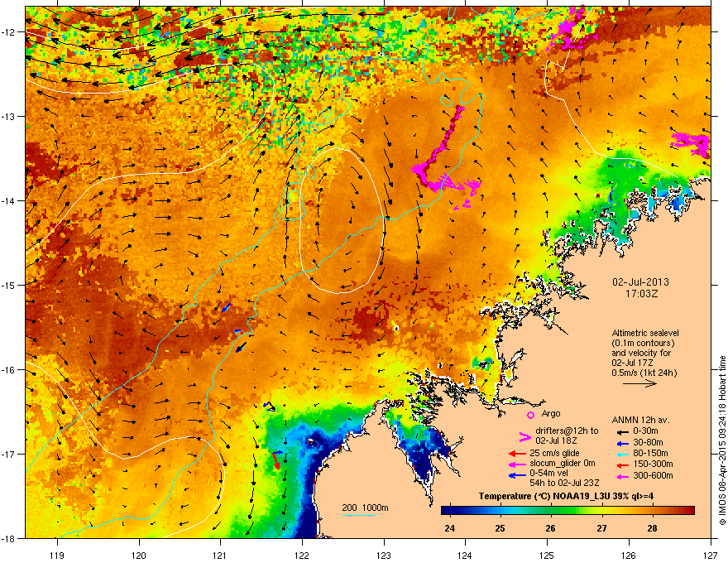Screen dimensions: 728x563
Task: Click the '300-600m' depth label
Action: pyautogui.click(x=653, y=475)
